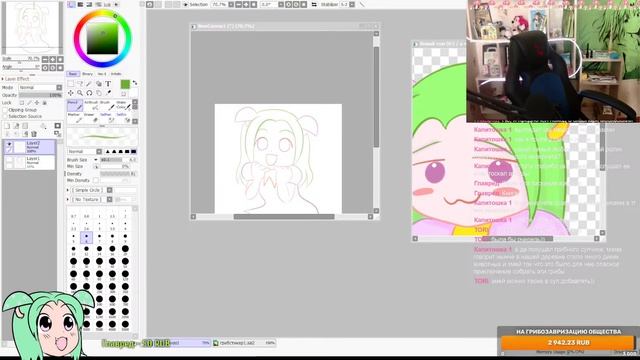The height and width of the screenshot is (360, 640).
Task: Select the Move tool
Action: pos(71,93)
